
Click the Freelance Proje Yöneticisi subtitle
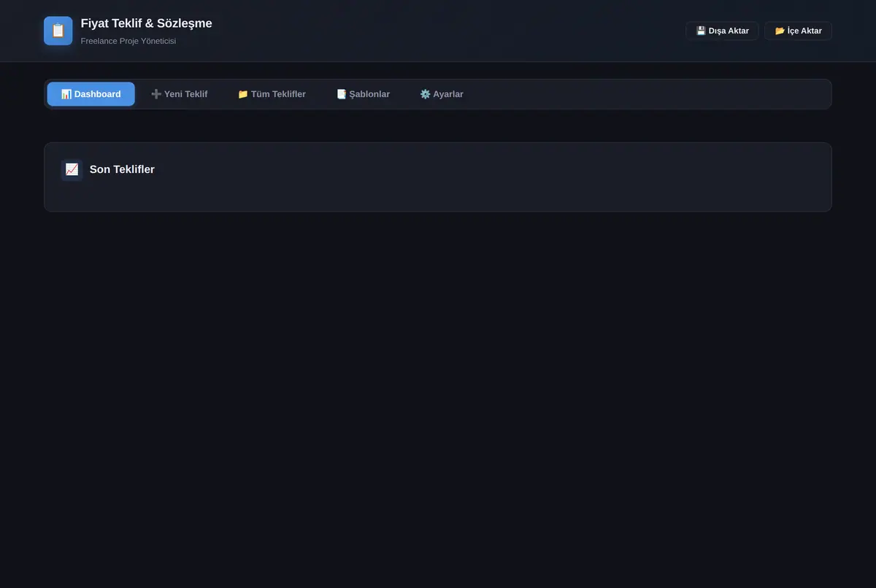(128, 41)
